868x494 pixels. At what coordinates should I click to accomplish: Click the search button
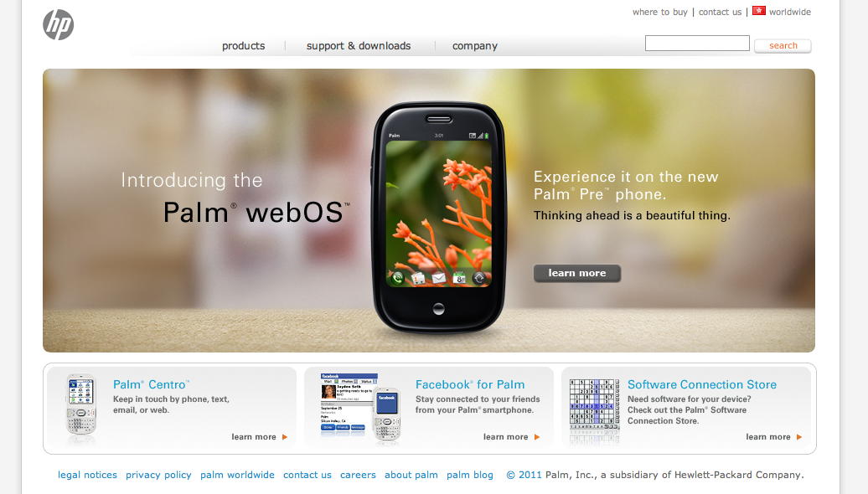(783, 45)
